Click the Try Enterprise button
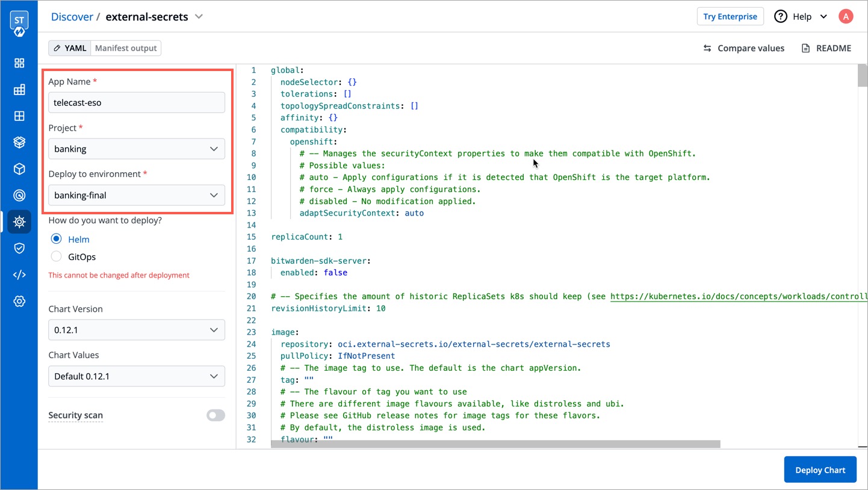The image size is (868, 490). [x=730, y=16]
